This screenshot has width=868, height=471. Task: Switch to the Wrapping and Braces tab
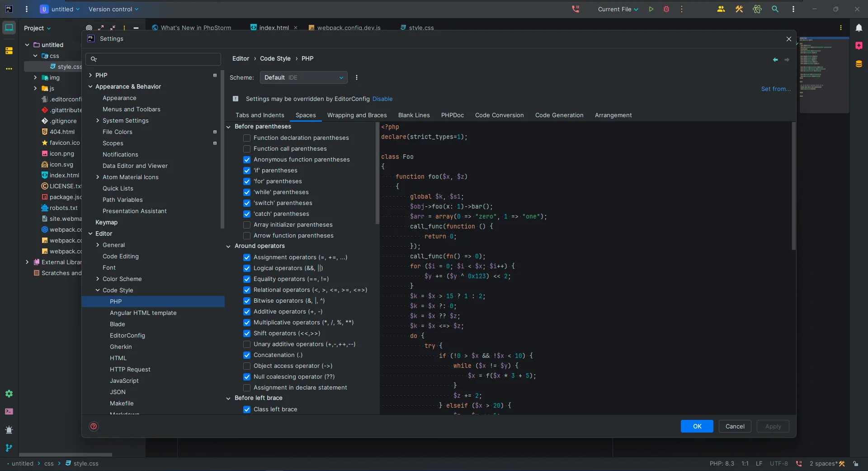(x=357, y=115)
